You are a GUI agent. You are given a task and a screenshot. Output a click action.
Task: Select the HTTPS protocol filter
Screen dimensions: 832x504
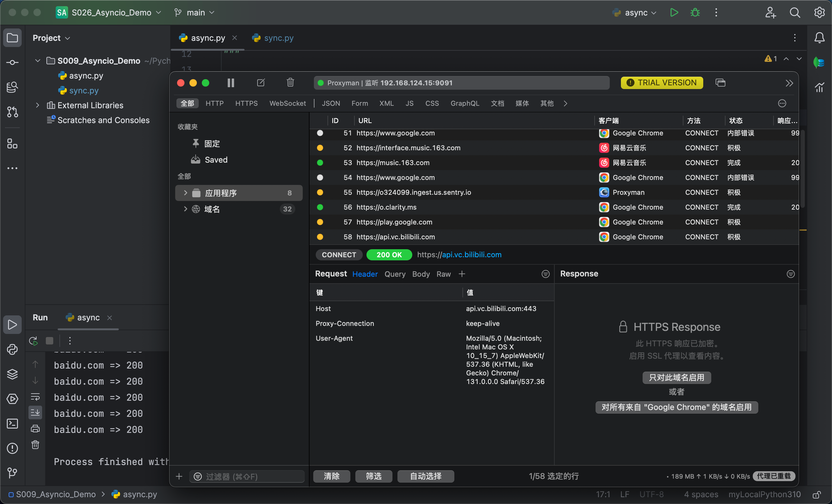point(246,103)
